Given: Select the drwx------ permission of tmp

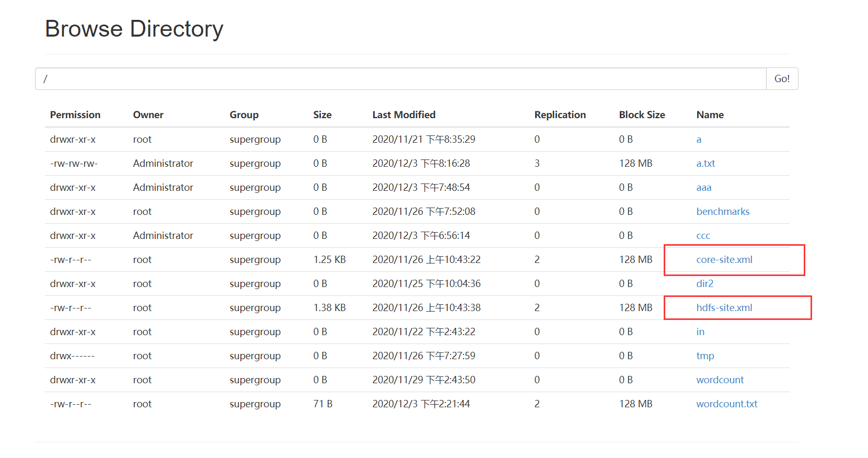Looking at the screenshot, I should tap(72, 356).
